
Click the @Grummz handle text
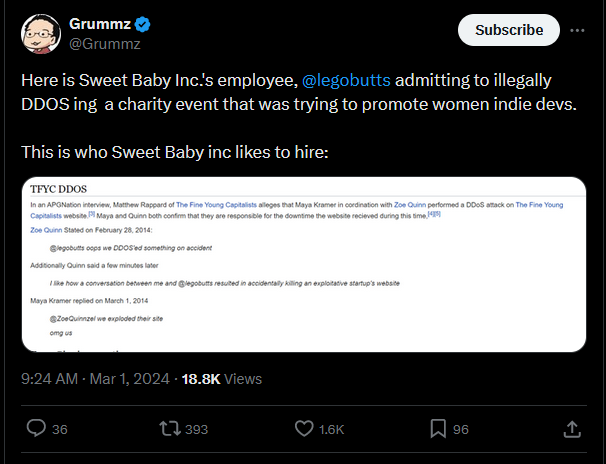[x=105, y=44]
